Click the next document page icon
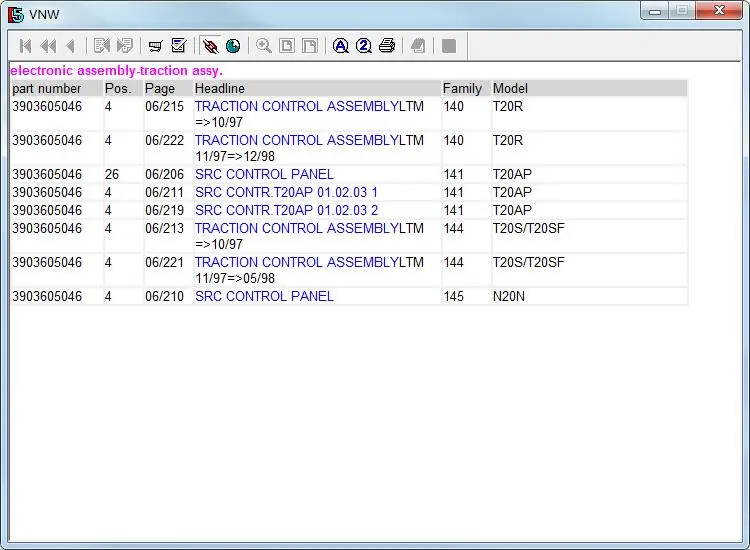This screenshot has height=550, width=750. tap(124, 46)
